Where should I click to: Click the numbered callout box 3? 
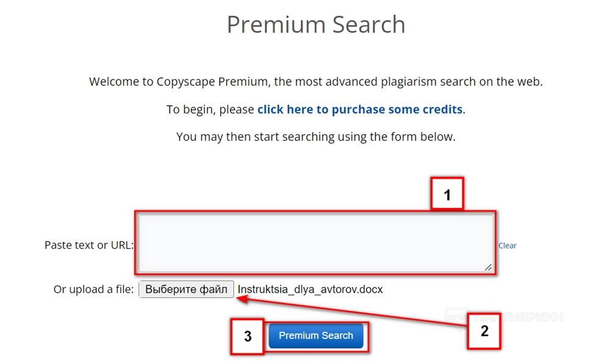tap(248, 336)
